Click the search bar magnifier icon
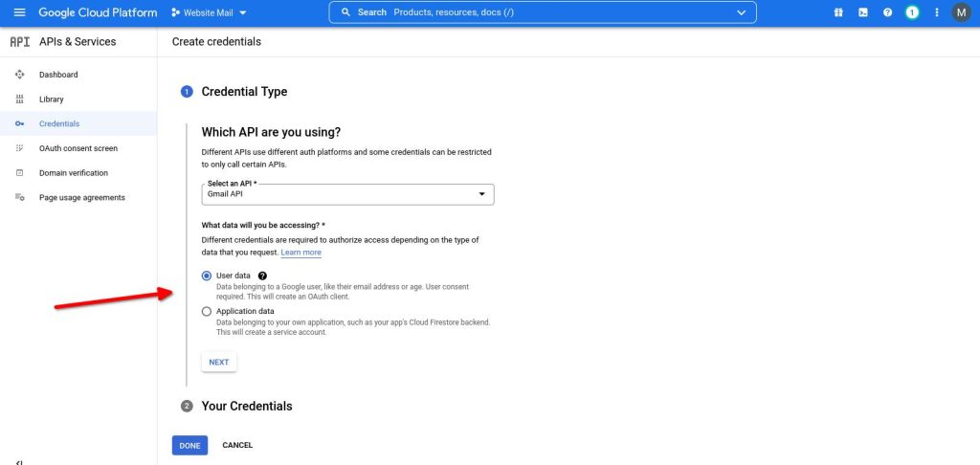 345,12
